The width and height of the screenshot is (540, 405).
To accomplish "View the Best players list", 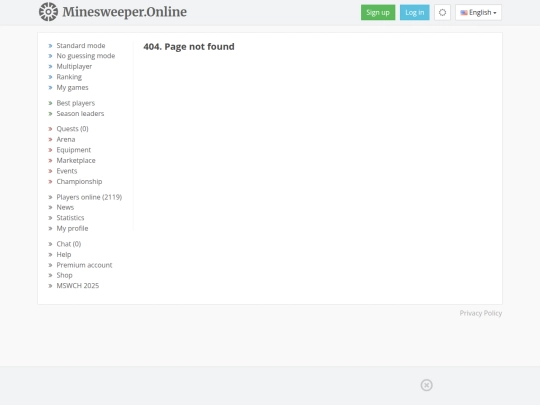I will click(x=75, y=103).
